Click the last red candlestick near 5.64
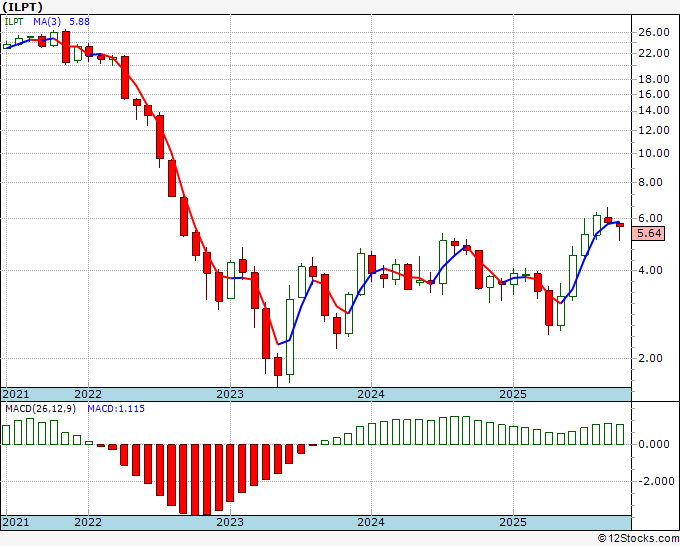680x546 pixels. pyautogui.click(x=620, y=225)
